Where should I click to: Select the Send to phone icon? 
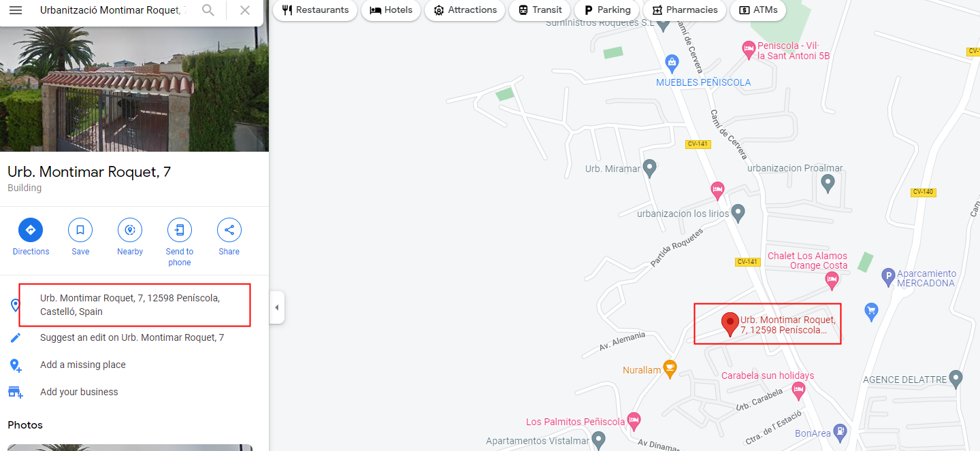tap(180, 230)
